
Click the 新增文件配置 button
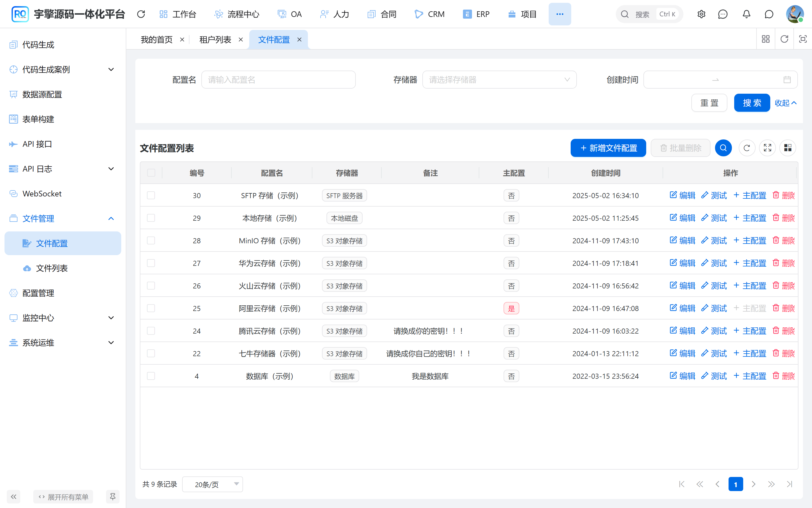(608, 148)
